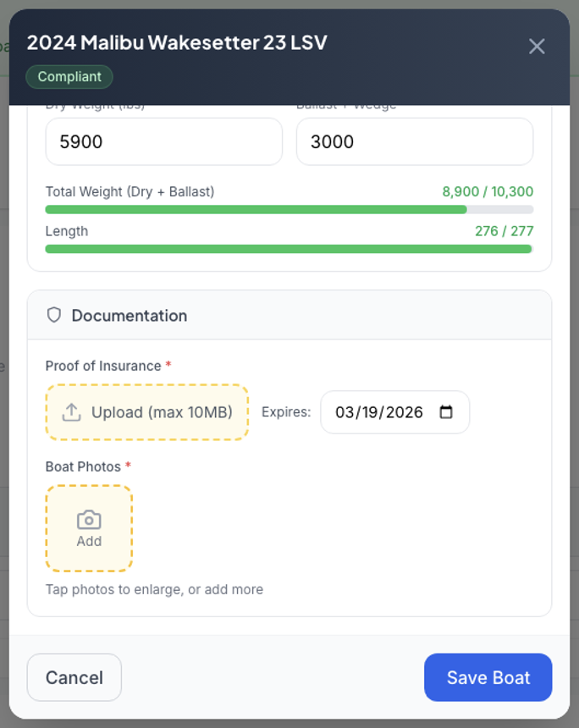Click the Total Weight progress bar
Screen dimensions: 579x728
pos(289,209)
